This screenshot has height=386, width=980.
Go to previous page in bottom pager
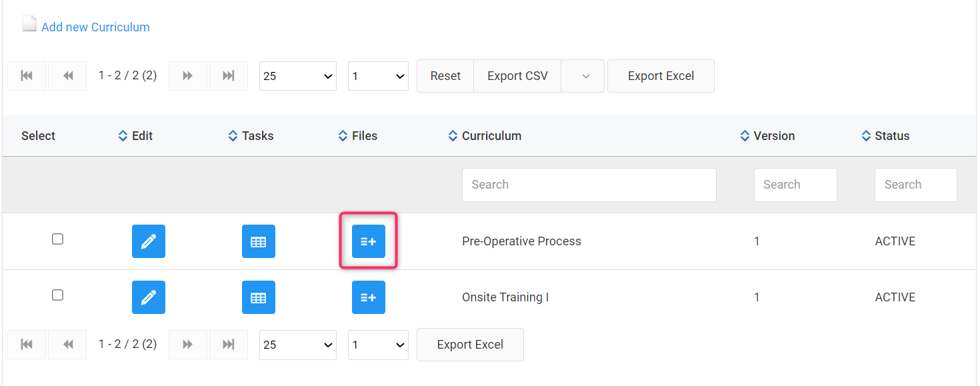[67, 345]
